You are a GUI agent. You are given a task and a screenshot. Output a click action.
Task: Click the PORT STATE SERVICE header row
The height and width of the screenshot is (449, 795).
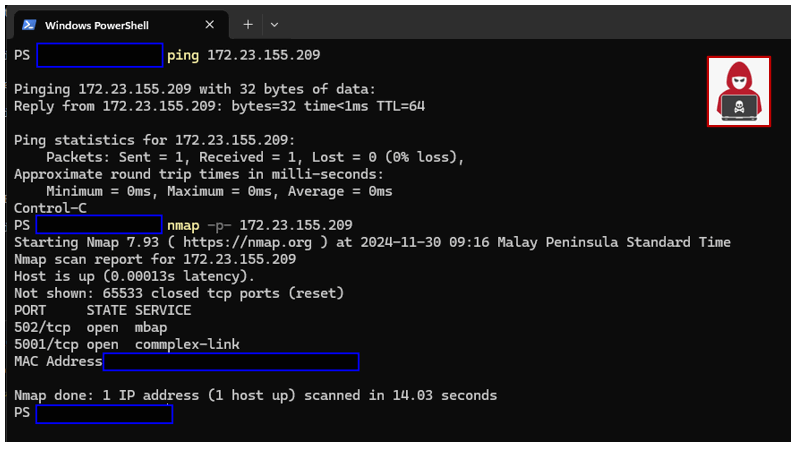(x=103, y=310)
